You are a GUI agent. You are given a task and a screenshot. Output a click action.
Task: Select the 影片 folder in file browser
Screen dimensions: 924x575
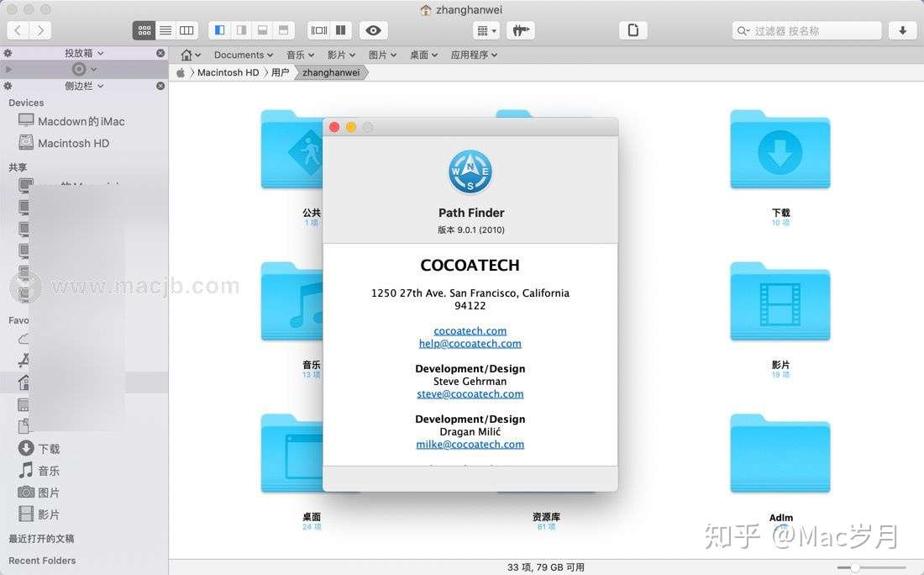(780, 302)
